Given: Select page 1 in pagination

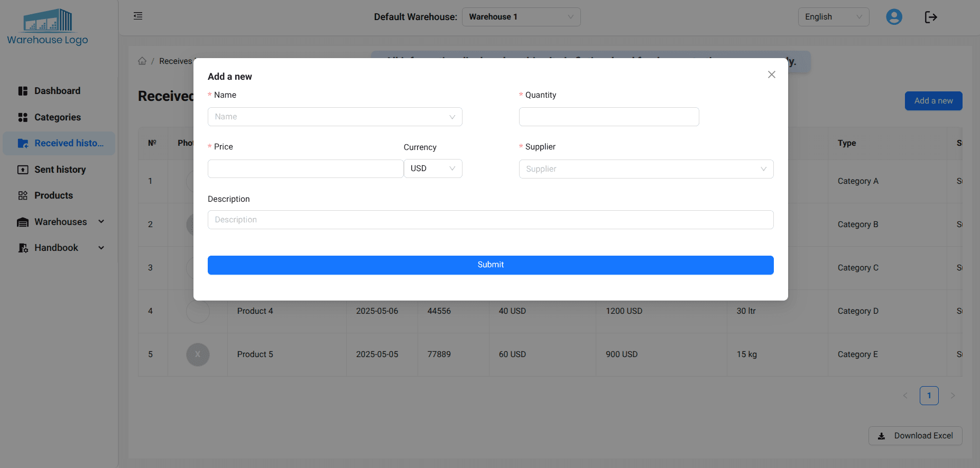Looking at the screenshot, I should pos(929,396).
